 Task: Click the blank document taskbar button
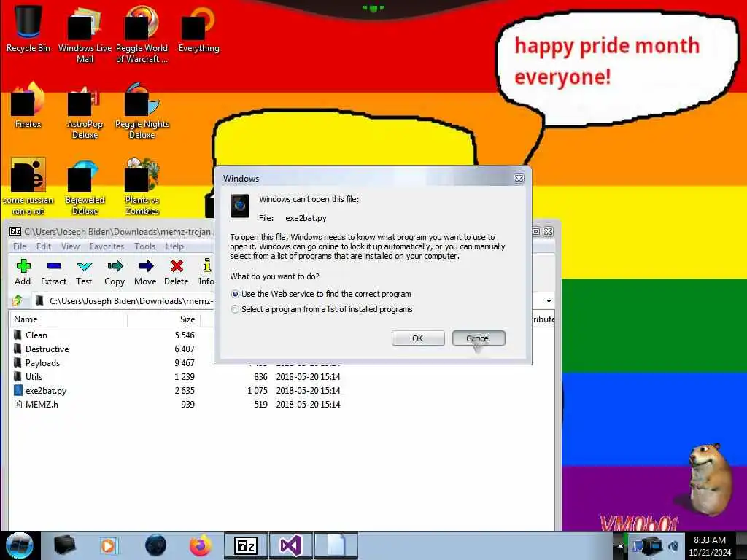tap(336, 545)
